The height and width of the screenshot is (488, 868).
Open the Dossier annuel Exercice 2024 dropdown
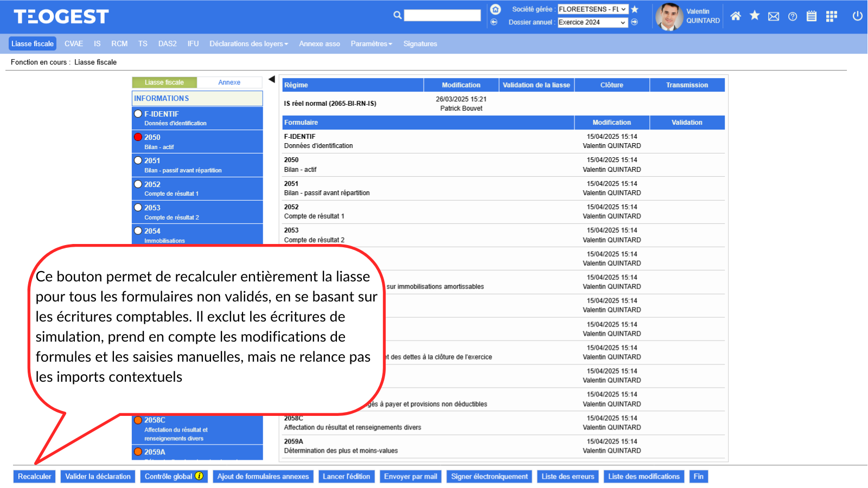coord(592,22)
